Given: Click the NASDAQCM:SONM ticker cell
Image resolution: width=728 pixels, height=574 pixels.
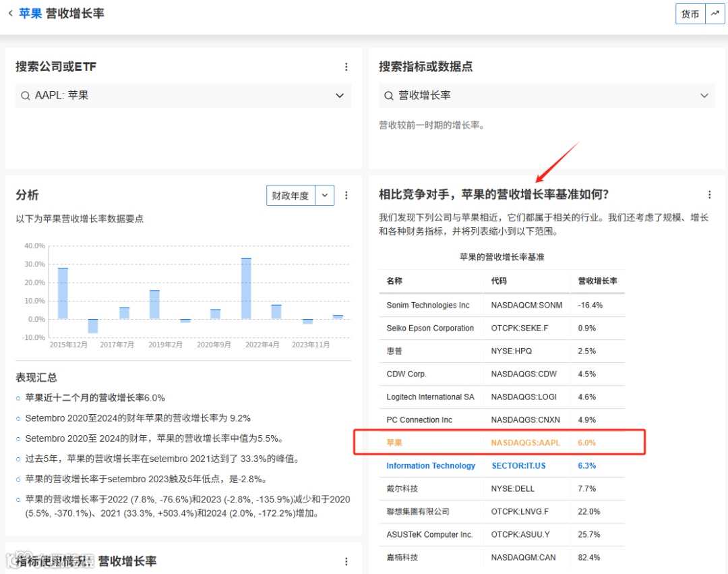Looking at the screenshot, I should (x=526, y=305).
